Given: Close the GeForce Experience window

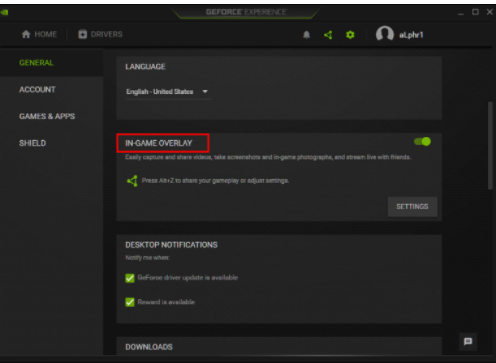Looking at the screenshot, I should (x=490, y=12).
